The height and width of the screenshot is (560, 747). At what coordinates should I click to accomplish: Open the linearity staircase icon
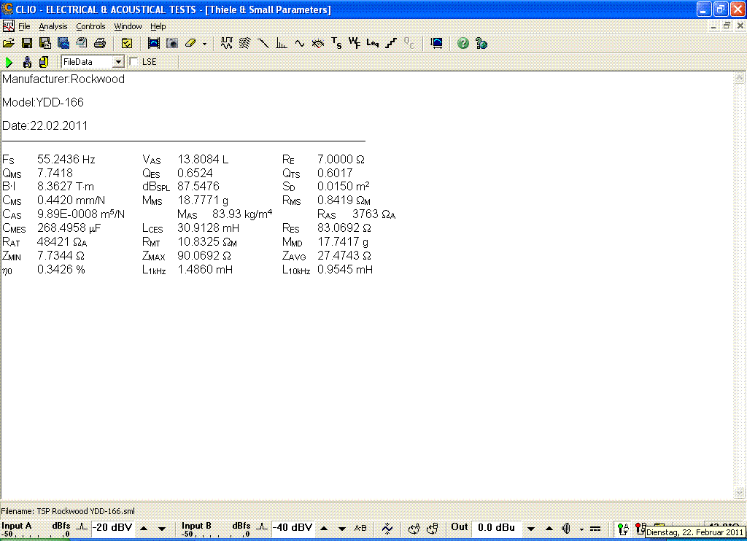391,43
